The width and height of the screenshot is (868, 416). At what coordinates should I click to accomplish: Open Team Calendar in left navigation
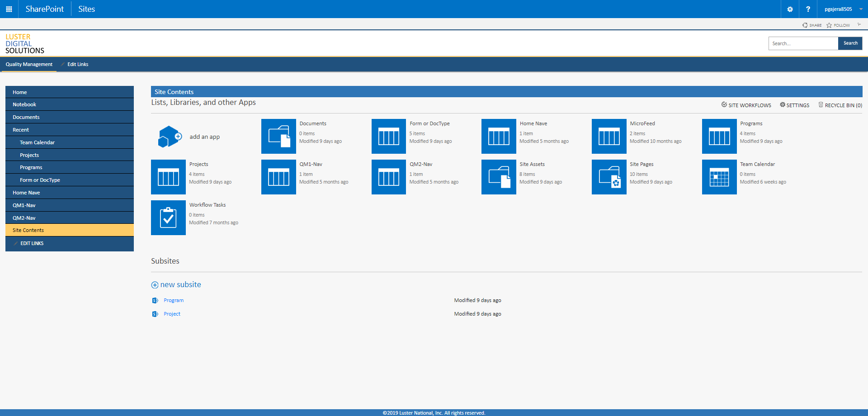70,142
